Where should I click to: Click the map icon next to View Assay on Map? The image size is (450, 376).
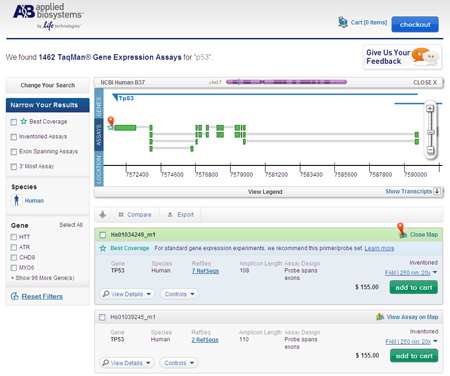[380, 317]
